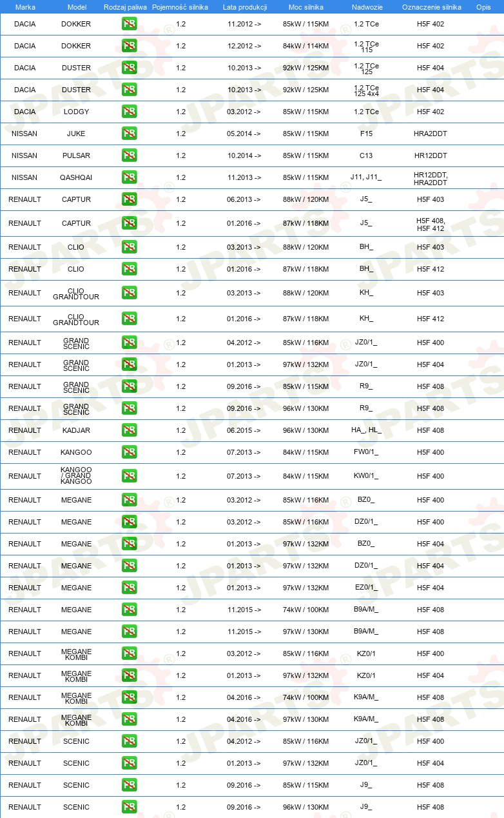Click the 'HR12DDT, HRA2DDT' engine cell
The width and height of the screenshot is (504, 818).
tap(431, 178)
